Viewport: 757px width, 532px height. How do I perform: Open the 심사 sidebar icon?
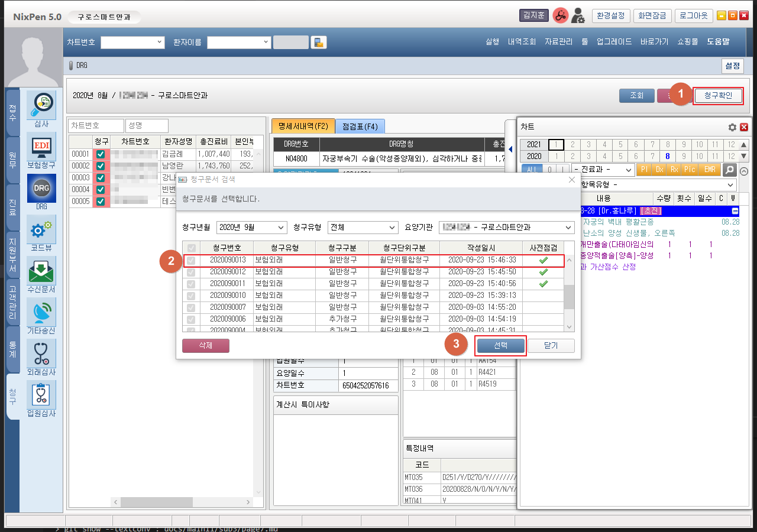pyautogui.click(x=41, y=105)
